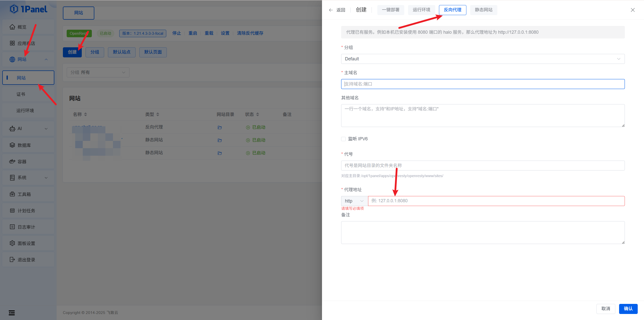Switch to the 一键部署 tab
The height and width of the screenshot is (320, 644).
[x=390, y=10]
